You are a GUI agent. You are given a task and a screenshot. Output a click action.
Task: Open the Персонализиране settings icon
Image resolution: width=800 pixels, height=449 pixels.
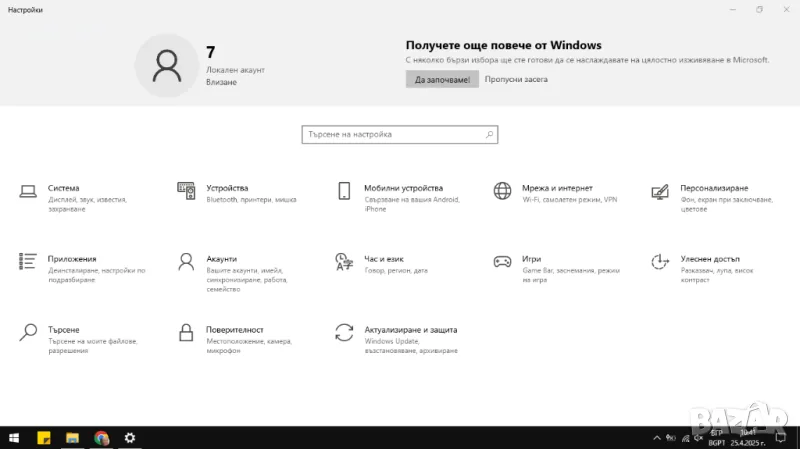659,192
